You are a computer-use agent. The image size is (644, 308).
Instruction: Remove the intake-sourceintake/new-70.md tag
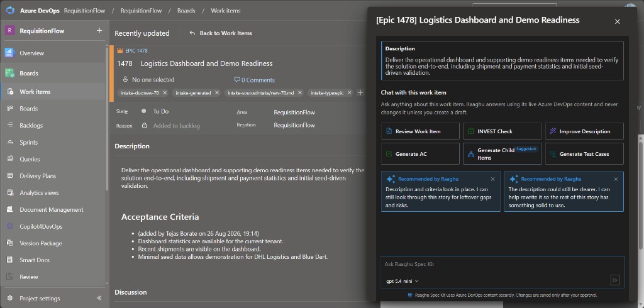click(x=300, y=93)
